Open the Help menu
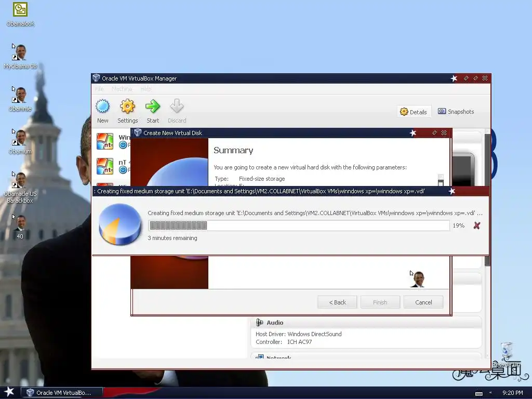Screen dimensions: 532x399 point(146,89)
